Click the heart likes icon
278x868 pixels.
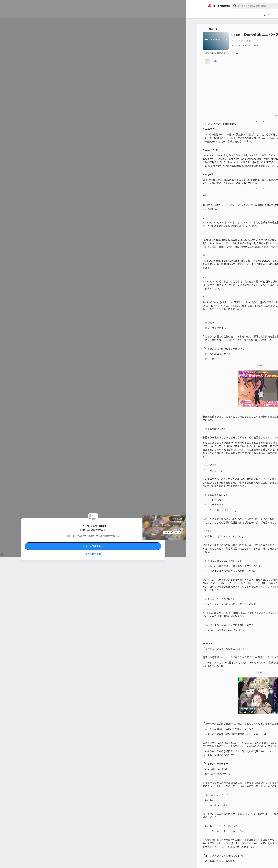coord(232,45)
